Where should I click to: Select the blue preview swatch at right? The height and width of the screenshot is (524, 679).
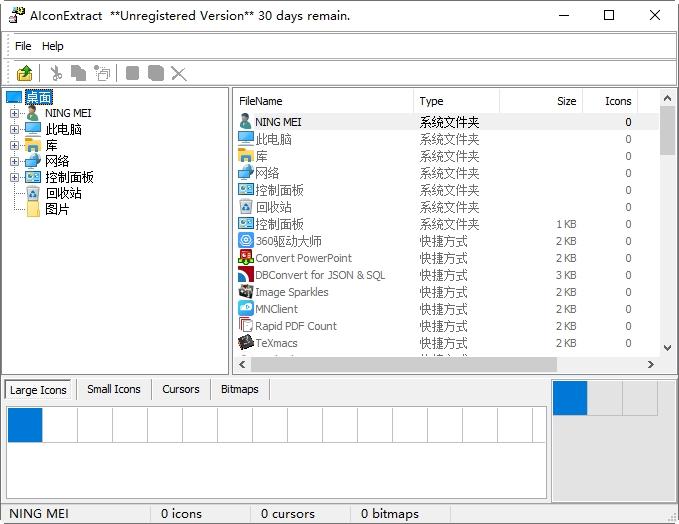click(x=570, y=398)
